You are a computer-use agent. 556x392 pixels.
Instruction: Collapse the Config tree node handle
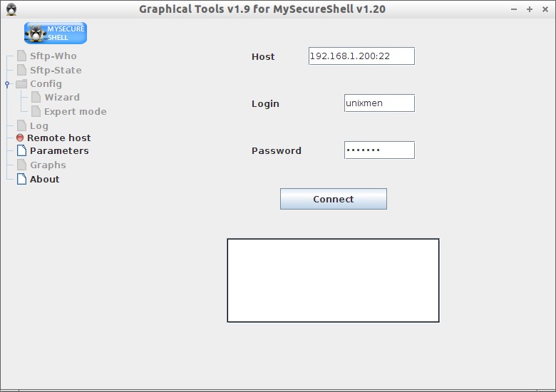tap(7, 84)
